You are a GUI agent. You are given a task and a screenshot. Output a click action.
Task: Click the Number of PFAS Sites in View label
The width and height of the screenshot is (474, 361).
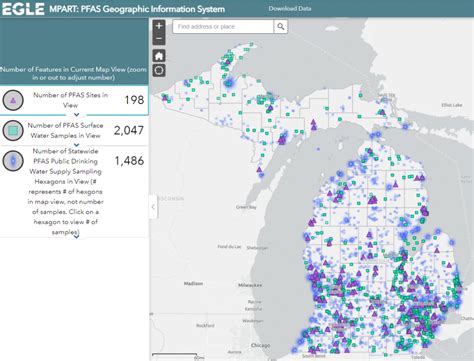(x=70, y=100)
